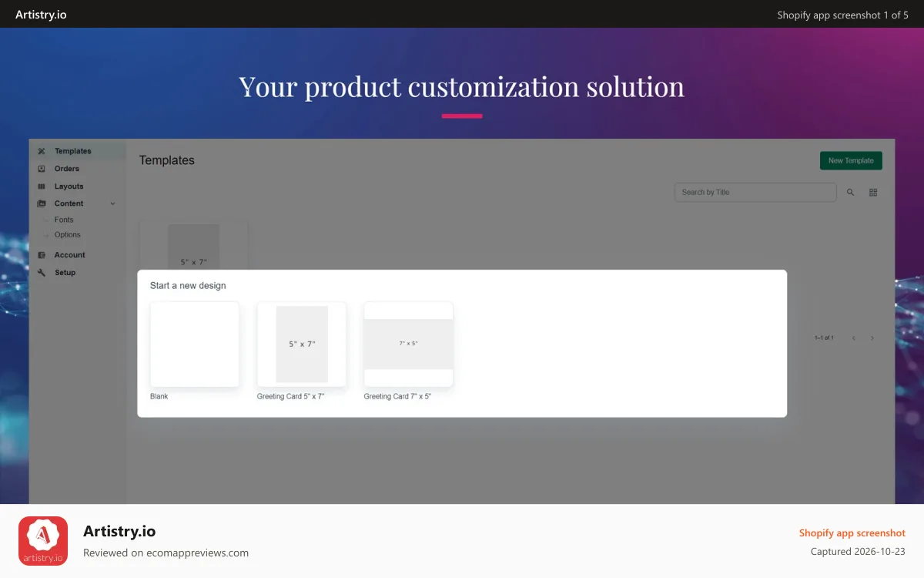Click the Layouts columns icon in sidebar

click(x=42, y=187)
